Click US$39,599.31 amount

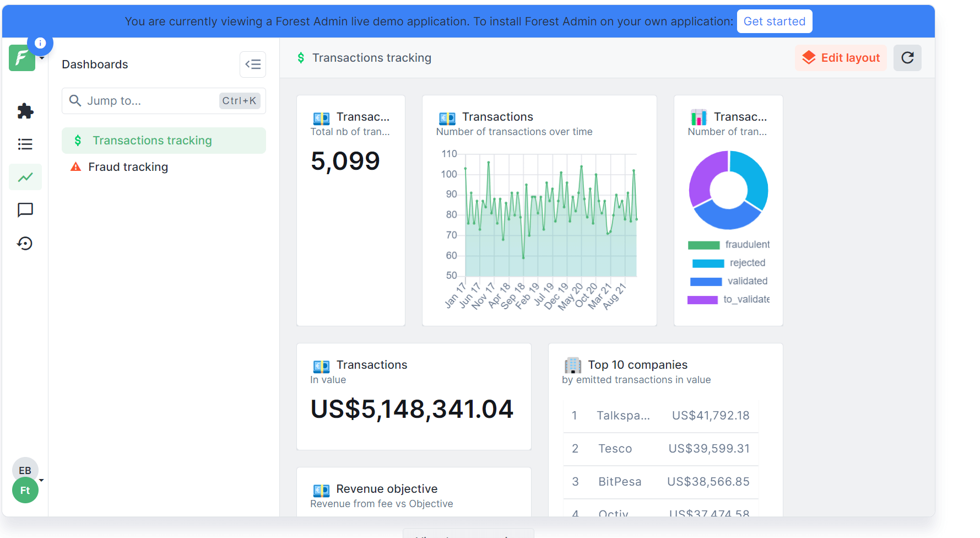(x=709, y=449)
